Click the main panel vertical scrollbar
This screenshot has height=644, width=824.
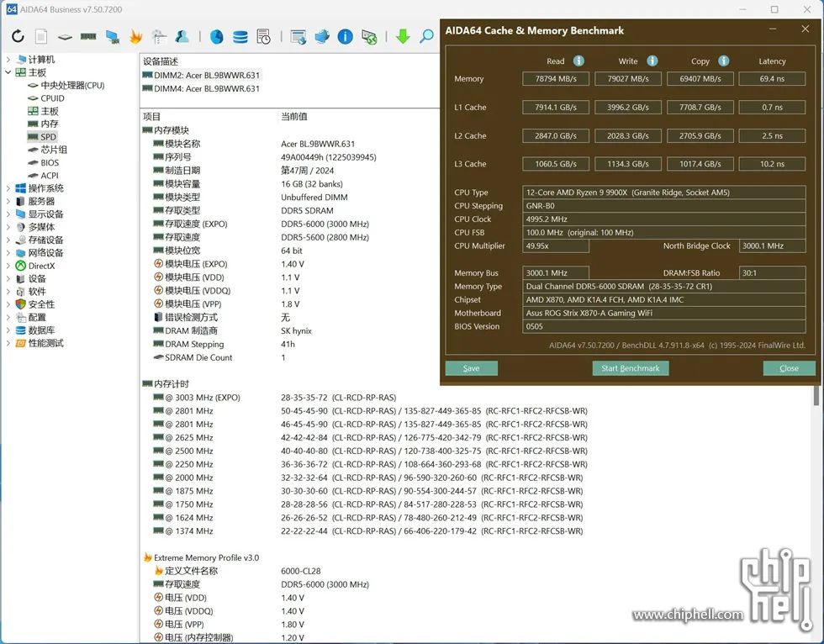tap(816, 395)
